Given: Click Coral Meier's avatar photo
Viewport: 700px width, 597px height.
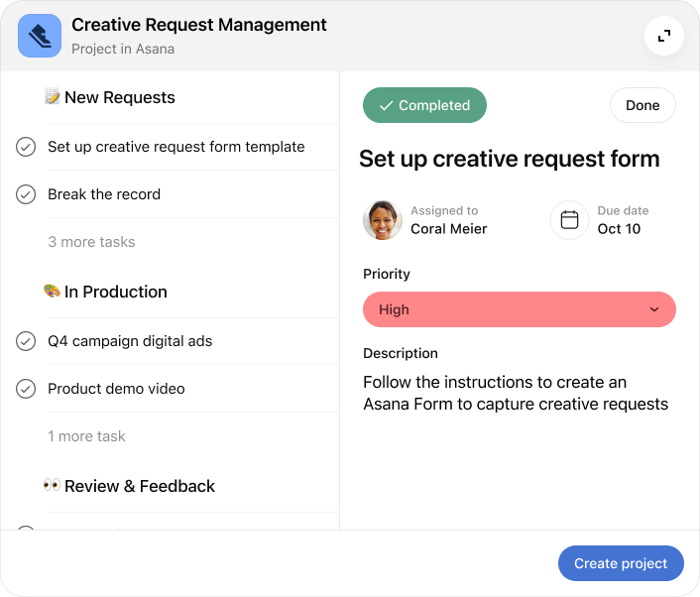Looking at the screenshot, I should 383,220.
